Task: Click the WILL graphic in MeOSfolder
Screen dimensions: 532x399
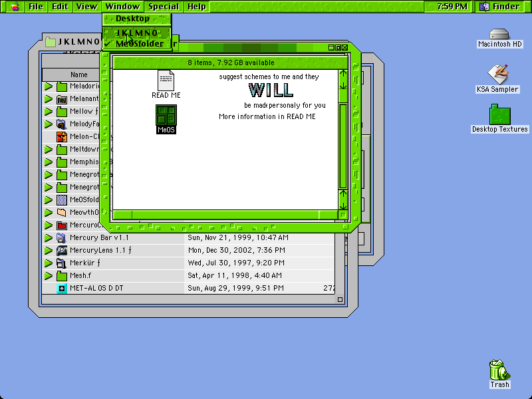Action: tap(271, 90)
